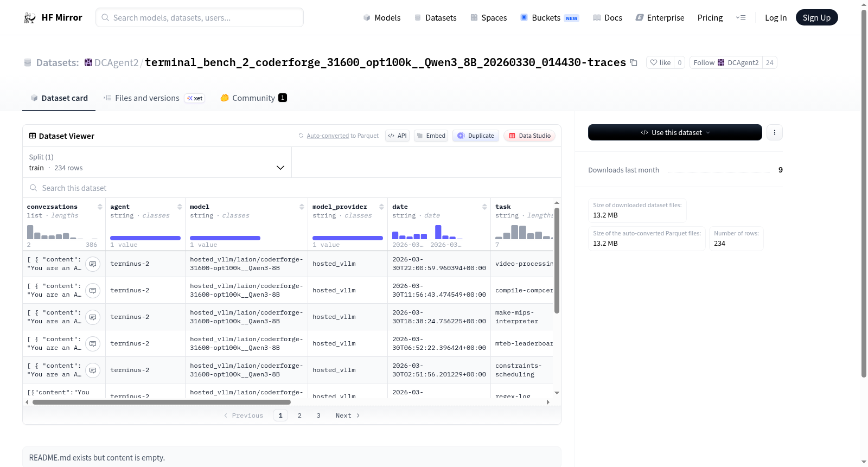
Task: Open the Models page
Action: tap(382, 18)
